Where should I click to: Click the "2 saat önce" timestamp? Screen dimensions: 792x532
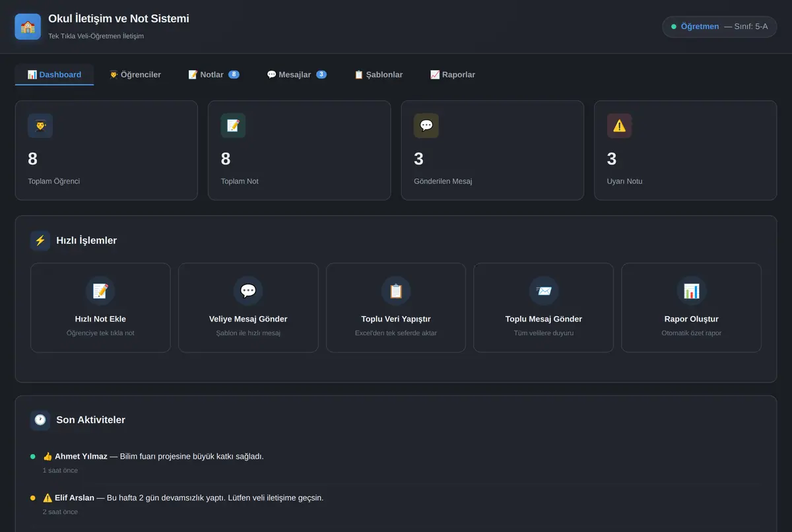coord(60,512)
